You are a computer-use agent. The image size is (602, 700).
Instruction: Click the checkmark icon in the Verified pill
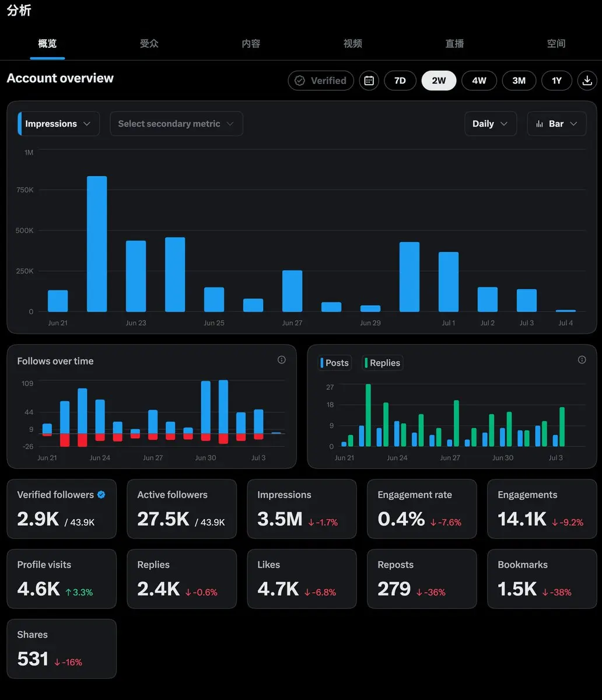[x=300, y=80]
